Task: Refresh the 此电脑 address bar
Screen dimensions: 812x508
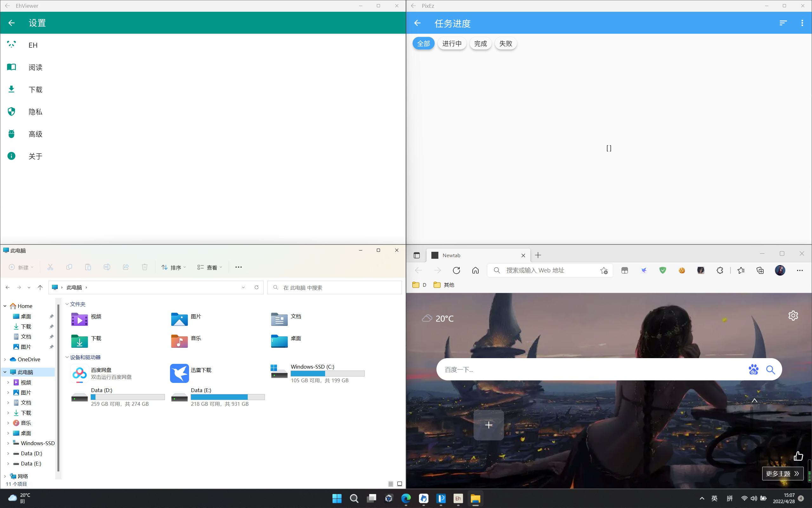Action: (257, 287)
